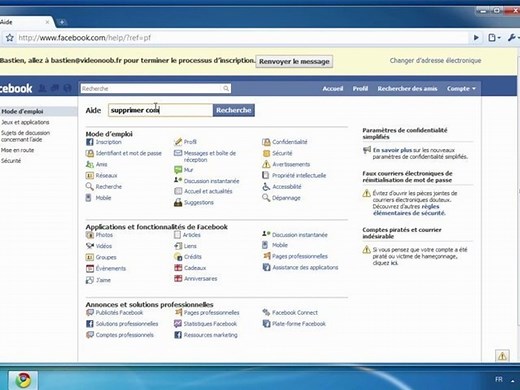520x390 pixels.
Task: Click the Amis icon
Action: (90, 164)
